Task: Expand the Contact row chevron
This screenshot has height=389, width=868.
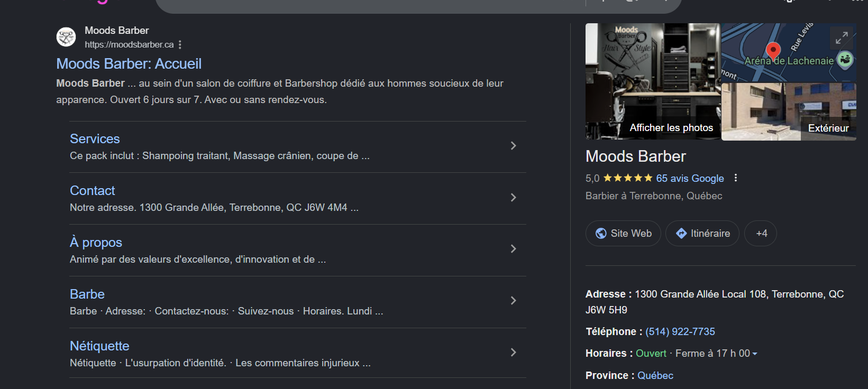Action: click(x=513, y=198)
